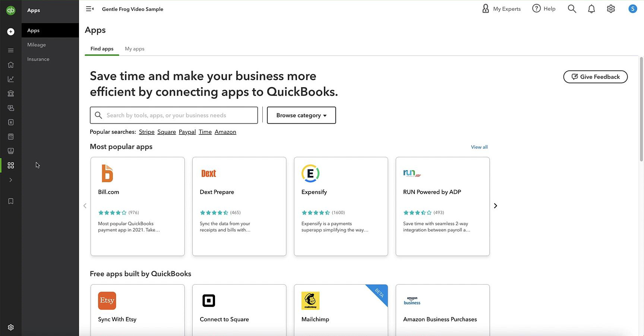Click the search magnifier in top bar

click(572, 9)
